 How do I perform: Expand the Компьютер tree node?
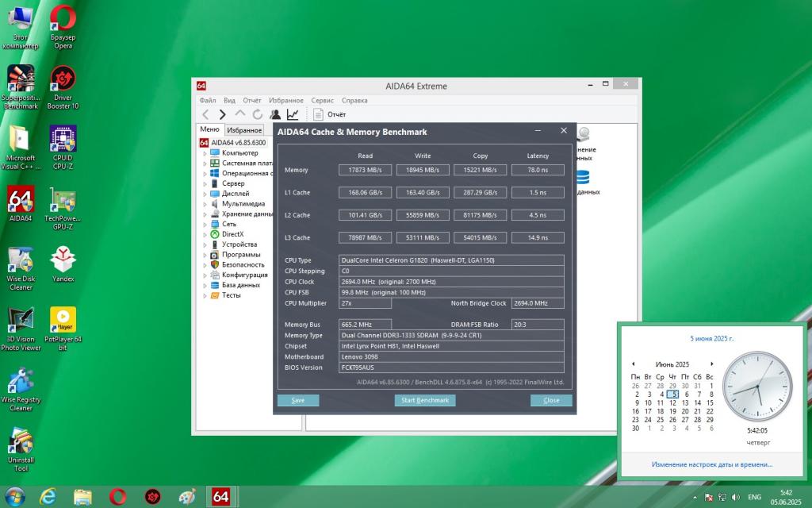pos(205,153)
